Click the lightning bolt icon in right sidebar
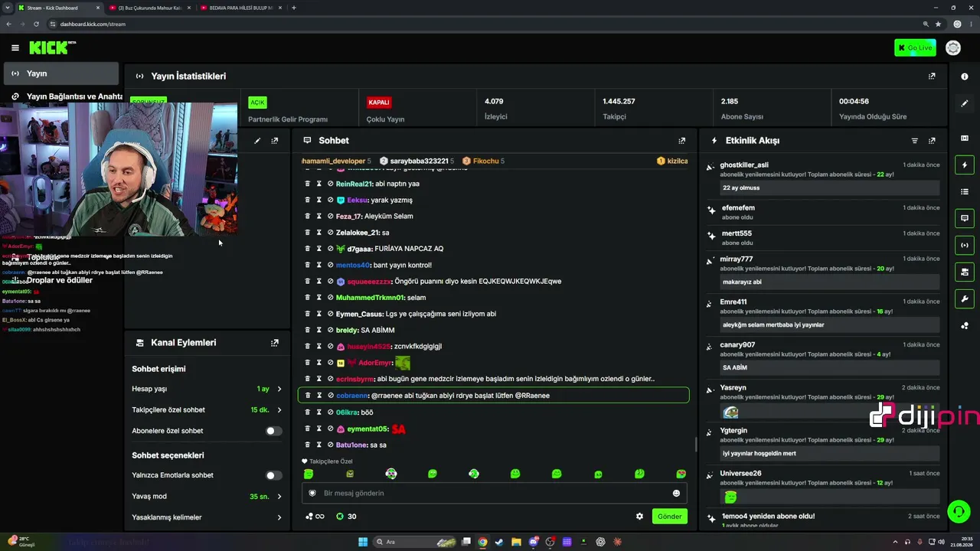Screen dimensions: 980x551 965,165
